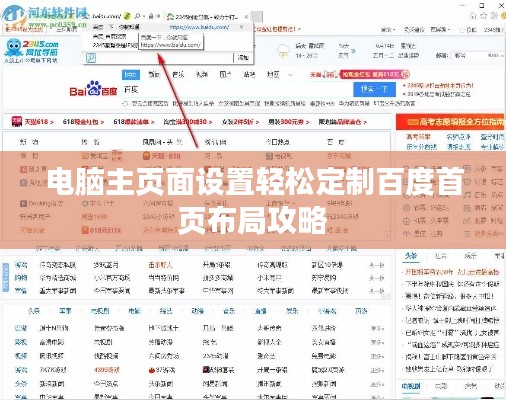The image size is (506, 400).
Task: Click the orange 高考志愿填报 banner
Action: pos(450,122)
